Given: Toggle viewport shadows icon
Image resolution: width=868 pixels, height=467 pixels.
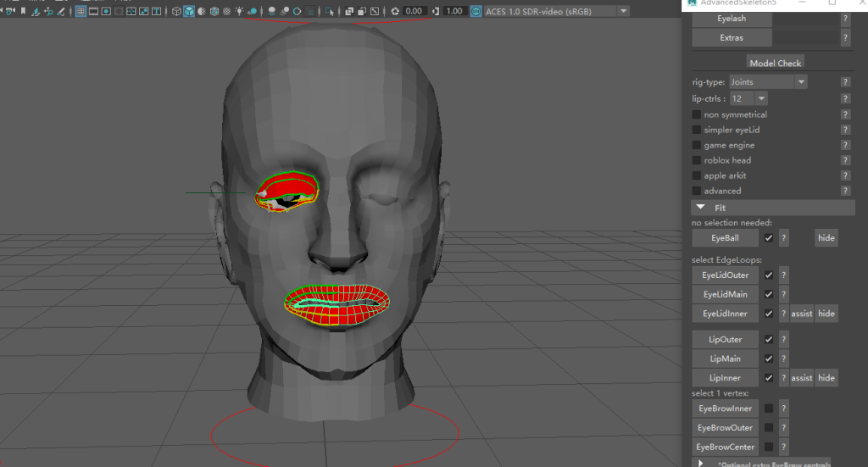Looking at the screenshot, I should tap(253, 11).
